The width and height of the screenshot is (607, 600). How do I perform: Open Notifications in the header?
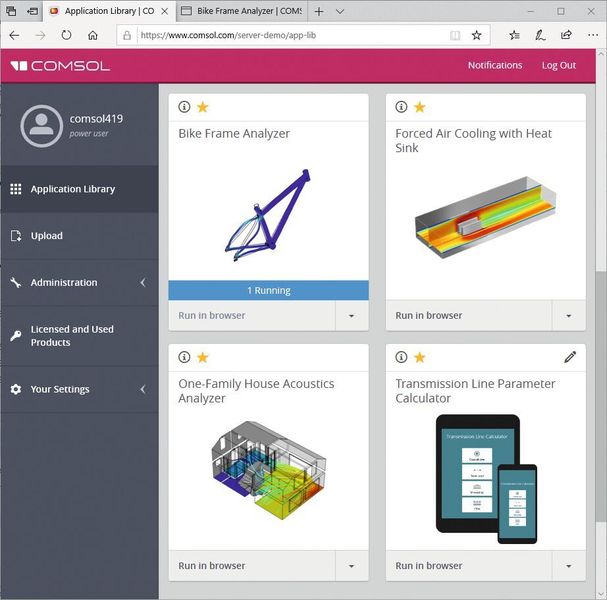pyautogui.click(x=495, y=65)
